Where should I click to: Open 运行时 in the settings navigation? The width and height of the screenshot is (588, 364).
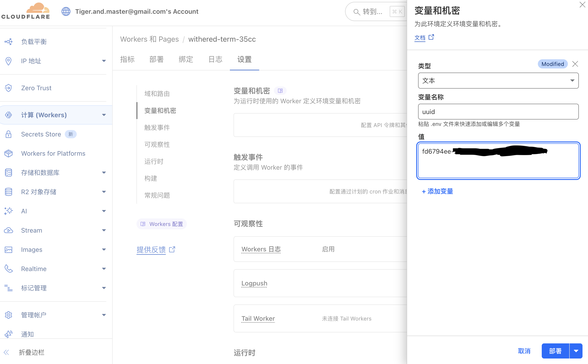tap(154, 161)
